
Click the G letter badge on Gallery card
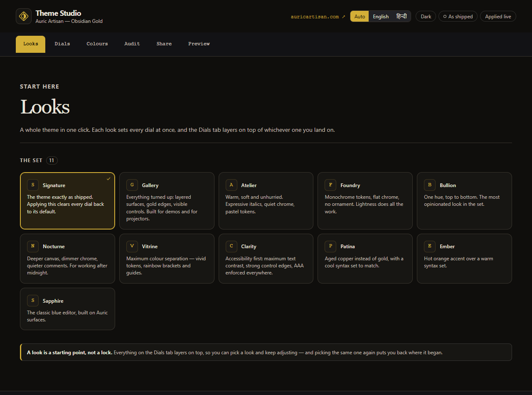click(x=132, y=185)
